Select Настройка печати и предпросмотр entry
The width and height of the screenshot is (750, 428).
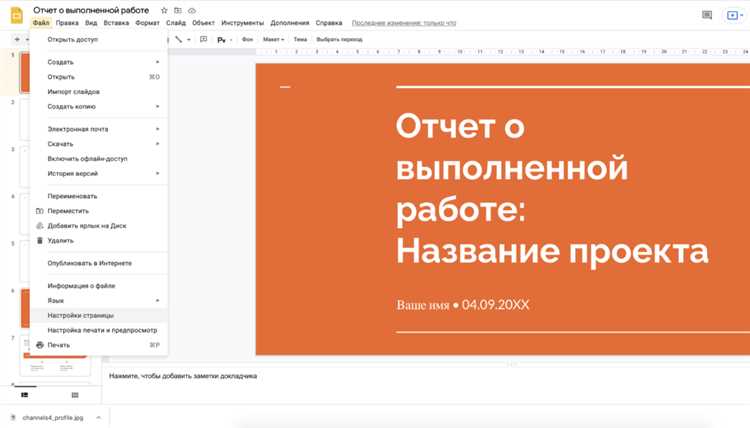tap(99, 330)
